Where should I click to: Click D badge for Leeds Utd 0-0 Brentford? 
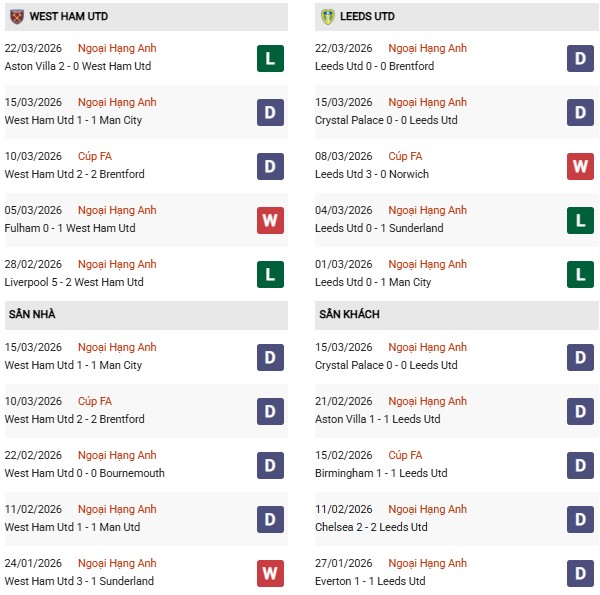(581, 59)
